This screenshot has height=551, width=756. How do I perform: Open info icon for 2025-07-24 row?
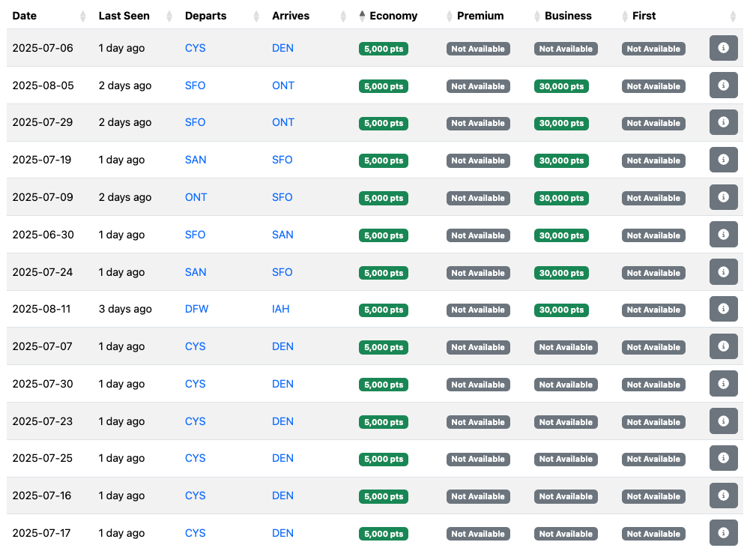(723, 271)
